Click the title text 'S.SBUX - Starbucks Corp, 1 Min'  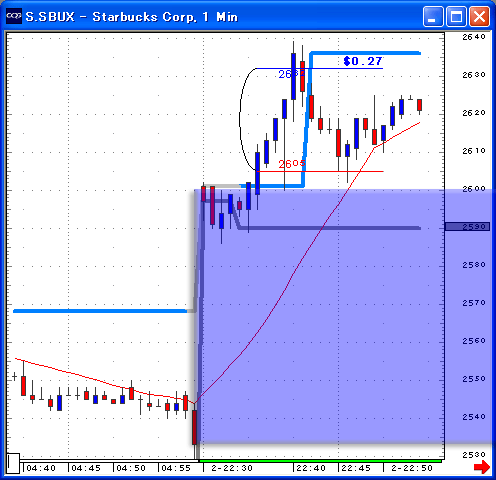tap(132, 17)
